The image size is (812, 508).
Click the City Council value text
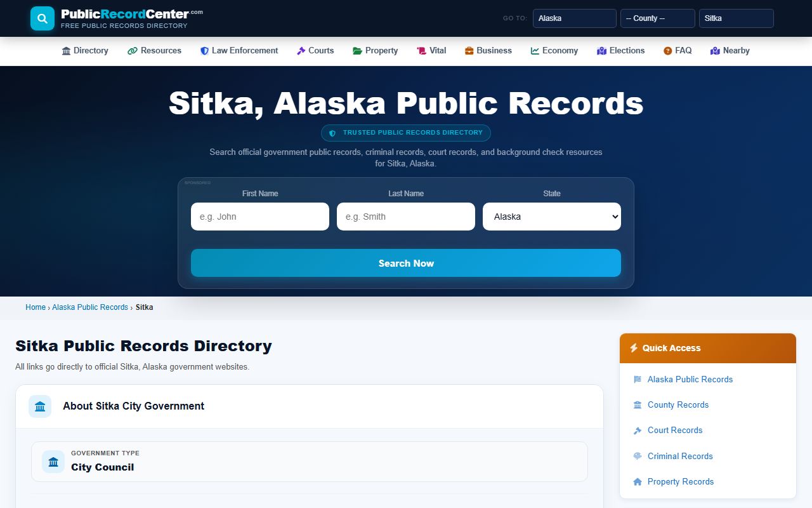pyautogui.click(x=103, y=467)
